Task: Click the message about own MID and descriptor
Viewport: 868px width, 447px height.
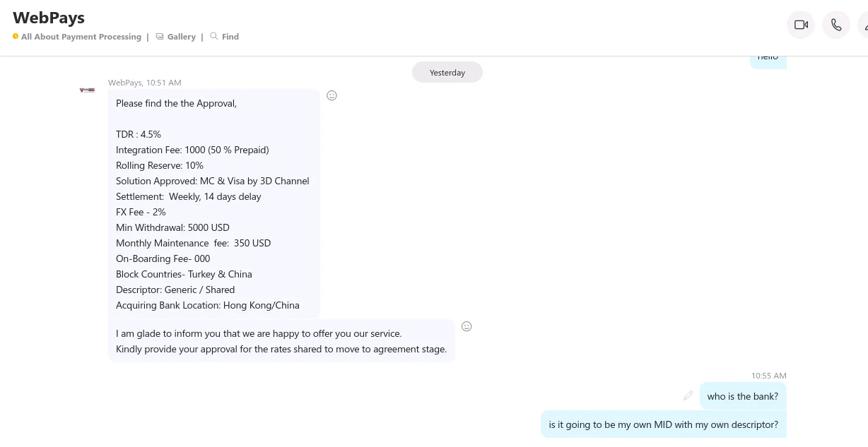Action: coord(664,425)
